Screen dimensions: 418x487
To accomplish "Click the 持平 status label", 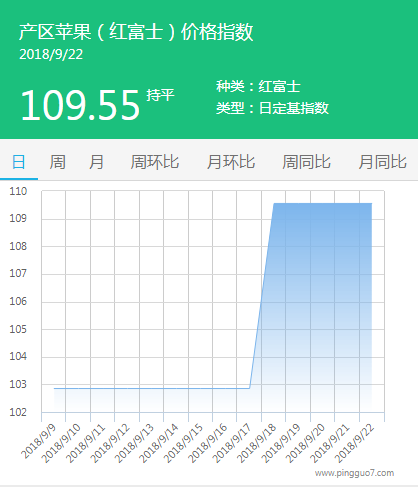I will point(160,95).
